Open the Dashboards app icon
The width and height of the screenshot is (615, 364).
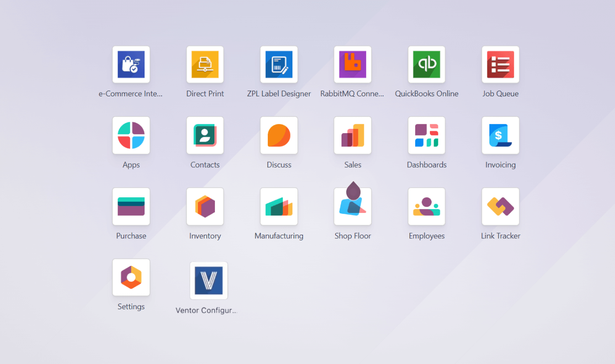click(427, 135)
